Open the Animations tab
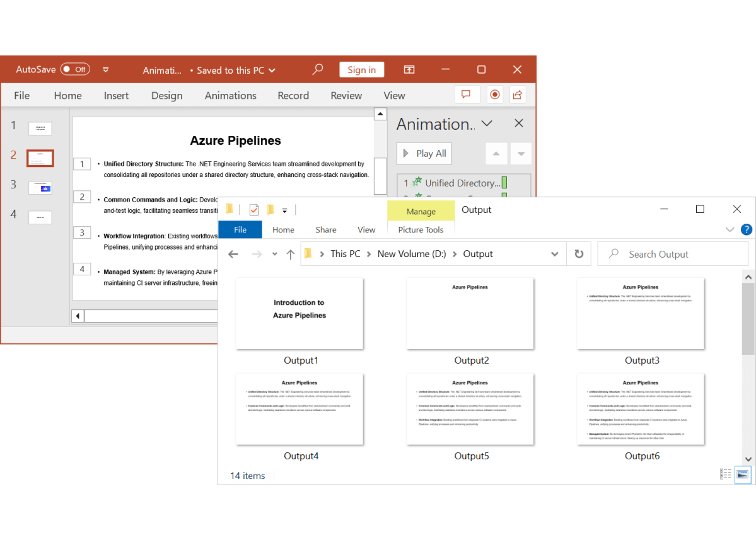The height and width of the screenshot is (540, 756). click(x=231, y=95)
